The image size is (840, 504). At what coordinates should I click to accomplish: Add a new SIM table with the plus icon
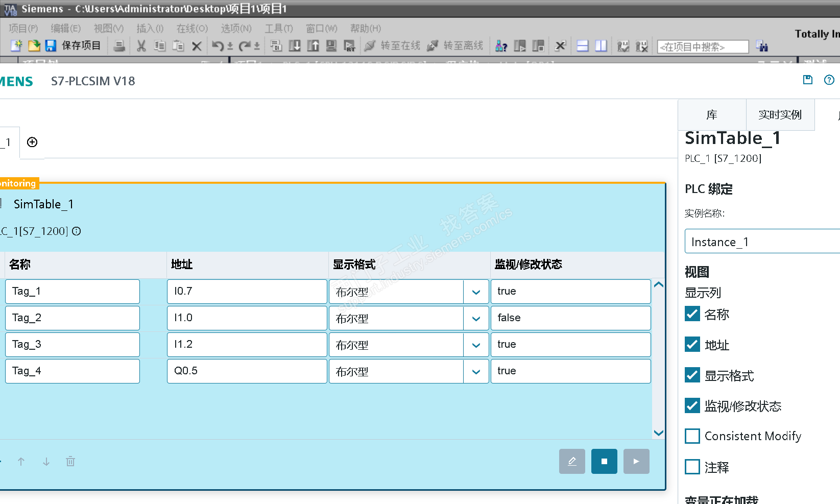(32, 142)
